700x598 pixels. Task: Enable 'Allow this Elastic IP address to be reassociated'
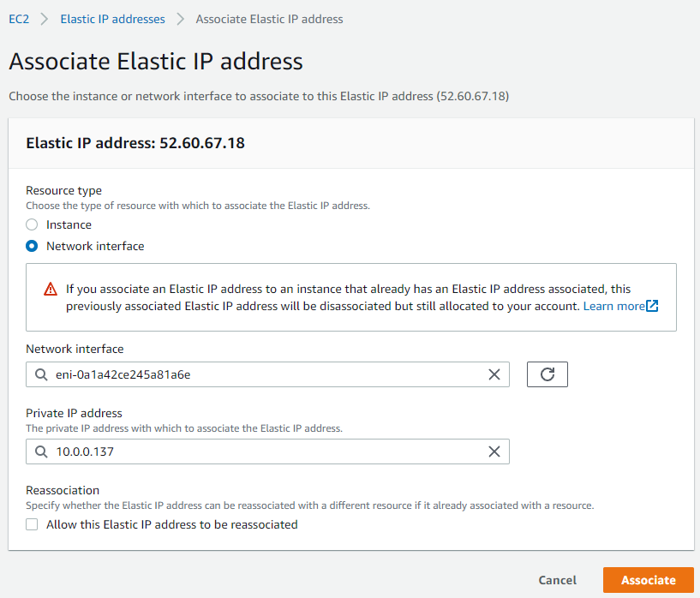pyautogui.click(x=32, y=524)
